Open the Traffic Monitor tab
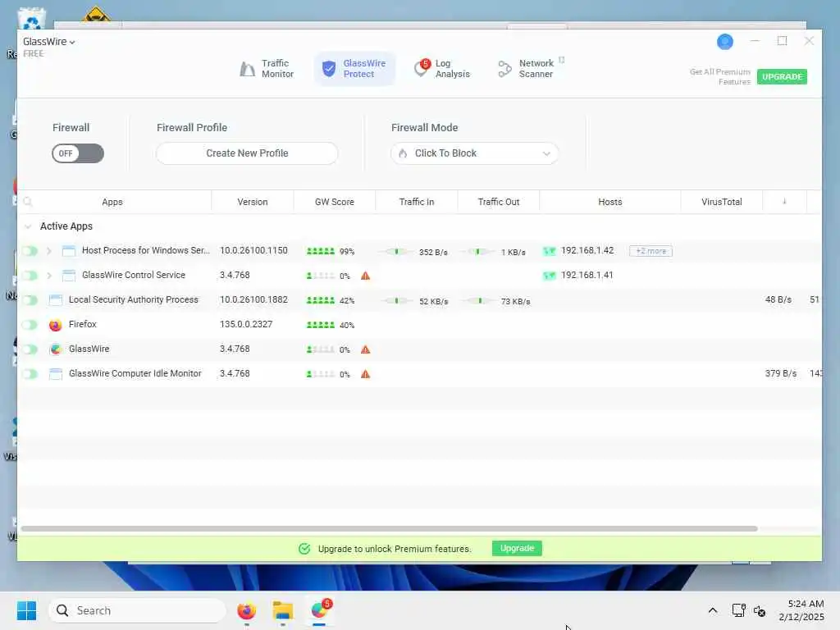840x630 pixels. (267, 69)
